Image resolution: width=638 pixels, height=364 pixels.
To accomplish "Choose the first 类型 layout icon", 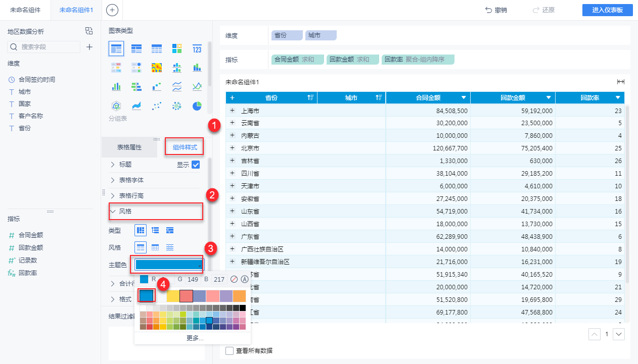I will click(x=141, y=230).
